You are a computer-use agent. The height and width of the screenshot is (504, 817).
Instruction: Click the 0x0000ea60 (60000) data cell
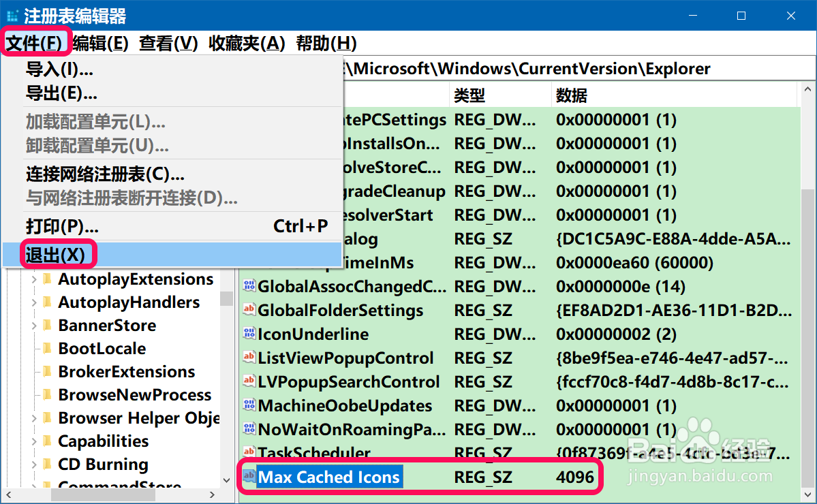(634, 262)
